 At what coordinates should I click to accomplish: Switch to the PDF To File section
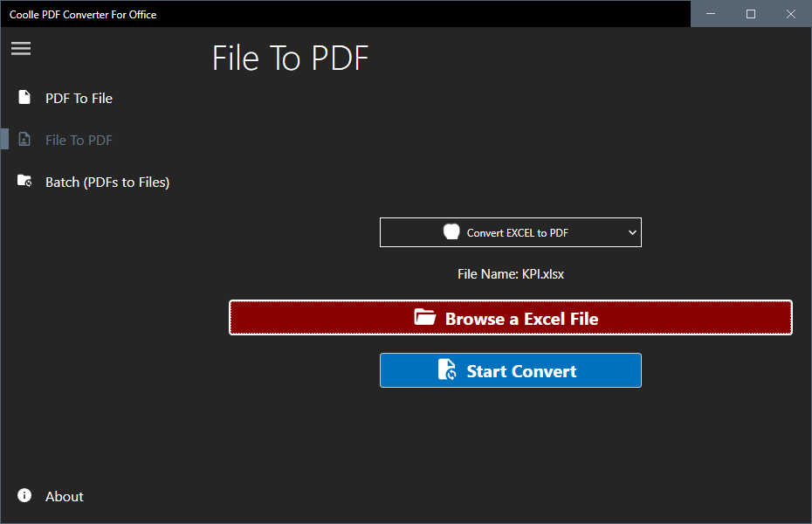[79, 98]
